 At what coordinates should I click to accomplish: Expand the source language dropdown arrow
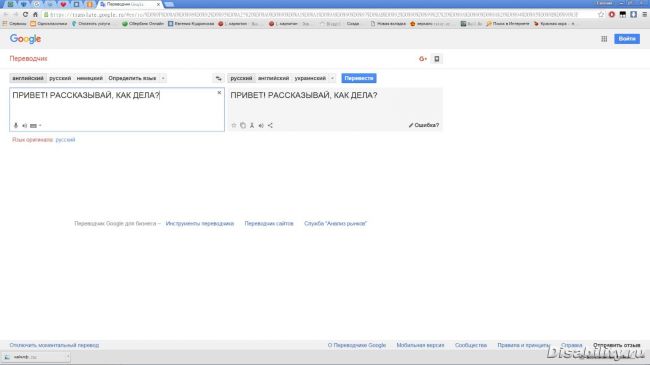163,78
